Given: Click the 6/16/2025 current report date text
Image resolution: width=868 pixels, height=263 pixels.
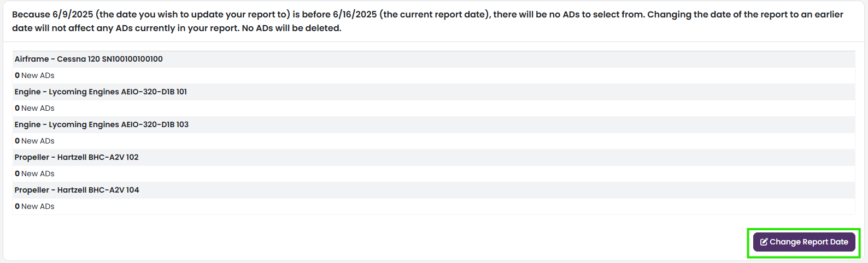Looking at the screenshot, I should 355,15.
